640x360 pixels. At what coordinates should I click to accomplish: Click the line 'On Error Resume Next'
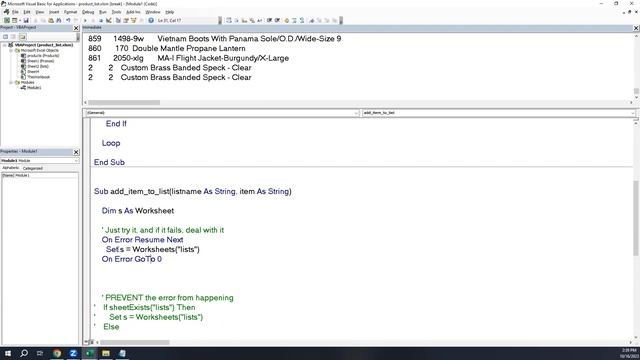click(x=142, y=240)
